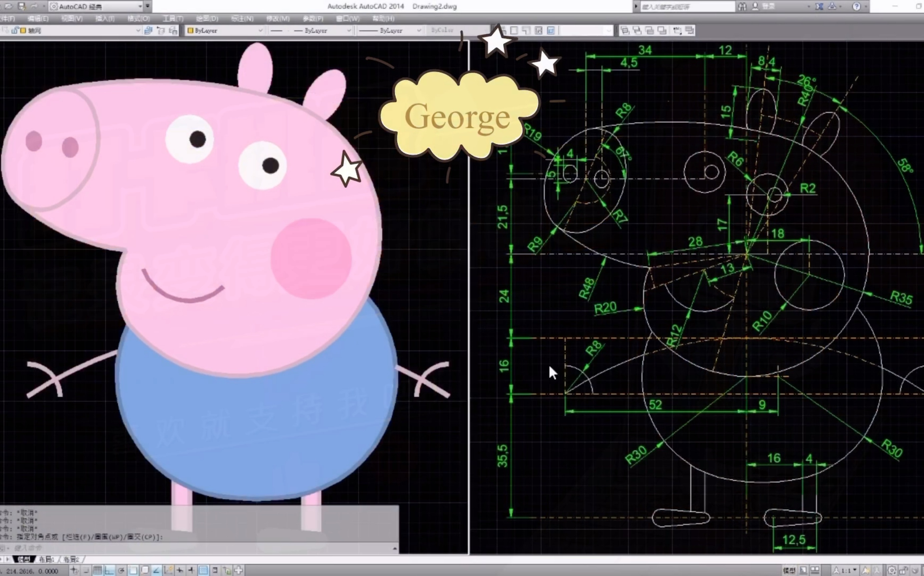The width and height of the screenshot is (924, 576).
Task: Expand the ByLayer lineweight dropdown
Action: (419, 30)
